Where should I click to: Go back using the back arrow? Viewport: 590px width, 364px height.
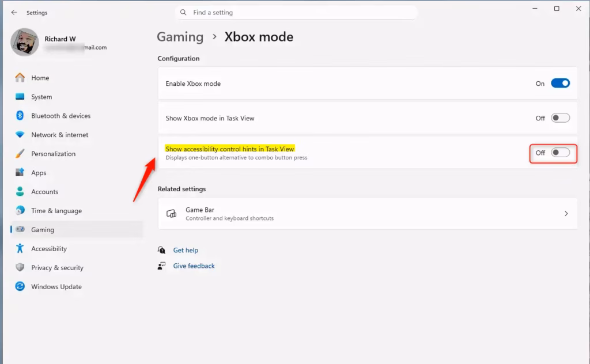[14, 13]
